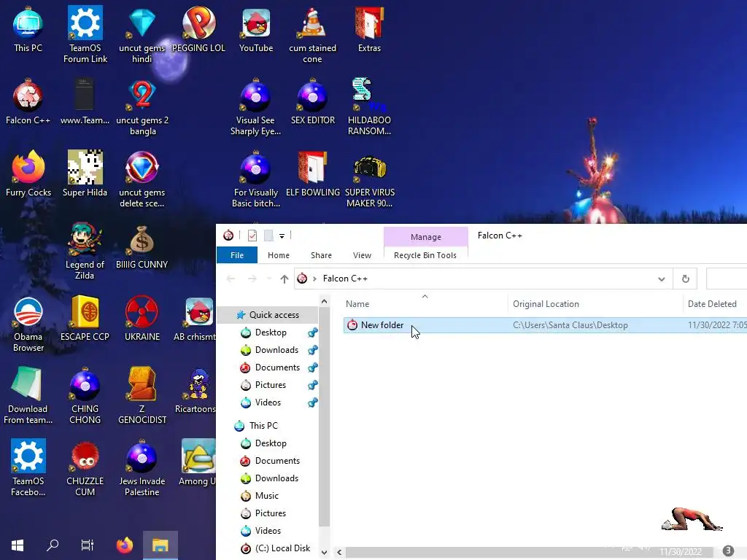Switch to the View ribbon tab
Image resolution: width=747 pixels, height=560 pixels.
point(362,255)
